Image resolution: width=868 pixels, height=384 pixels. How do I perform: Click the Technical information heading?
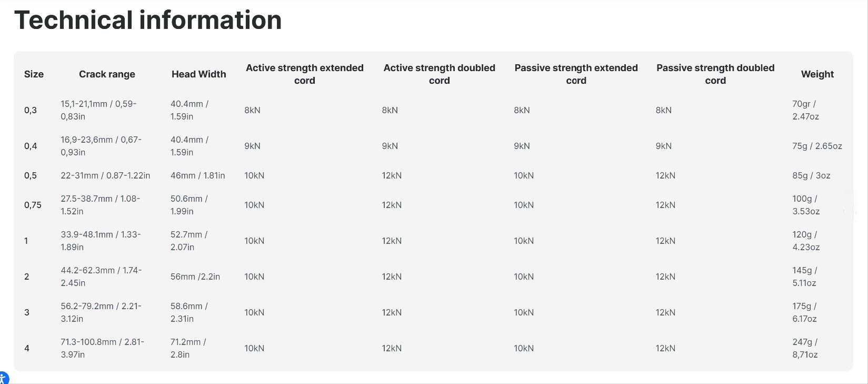click(x=148, y=20)
